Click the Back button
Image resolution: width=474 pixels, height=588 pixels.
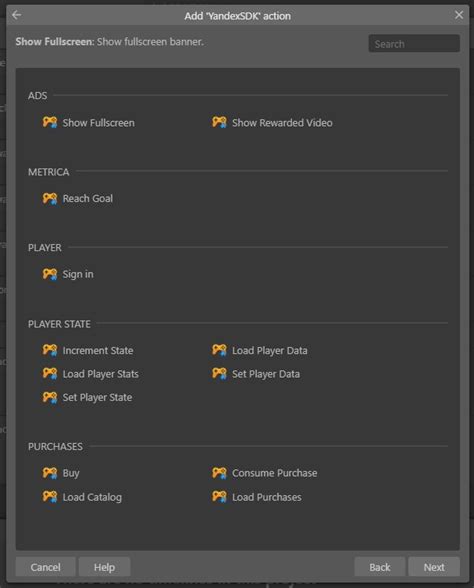click(380, 567)
